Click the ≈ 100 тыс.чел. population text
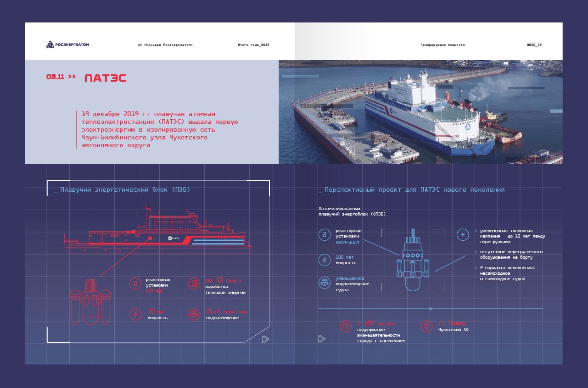Image resolution: width=588 pixels, height=388 pixels. (x=377, y=323)
